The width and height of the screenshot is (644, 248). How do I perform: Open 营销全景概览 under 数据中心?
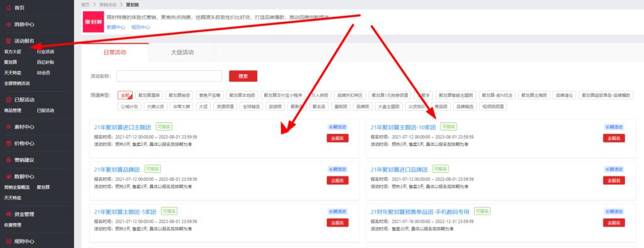point(17,187)
